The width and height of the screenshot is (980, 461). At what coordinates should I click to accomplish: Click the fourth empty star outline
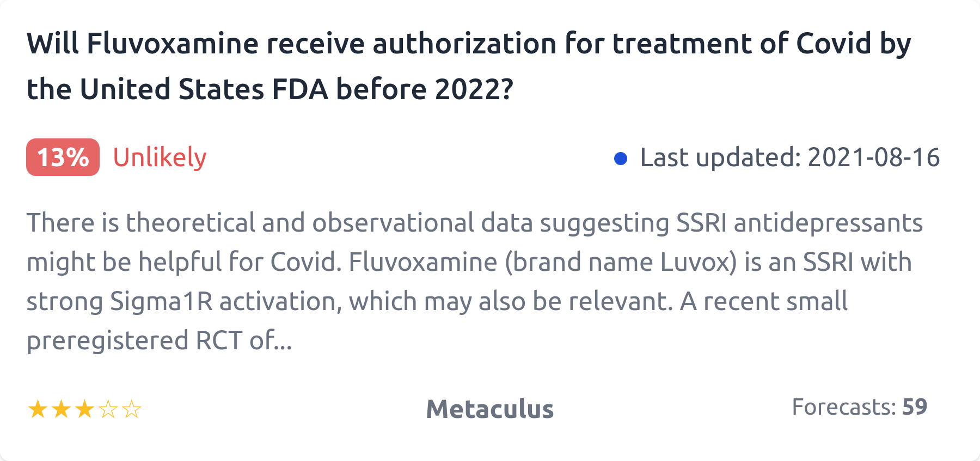pyautogui.click(x=108, y=409)
